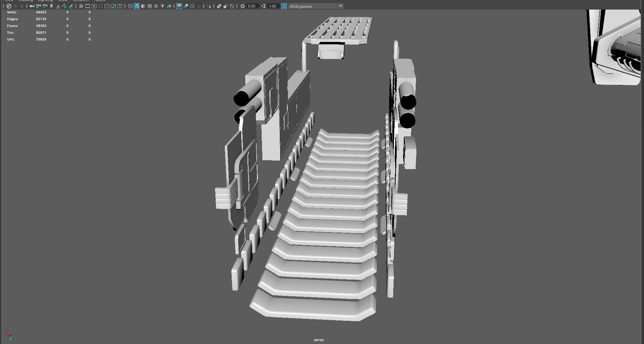Viewport: 644px width, 344px height.
Task: Click the Verts: label in heads-up display
Action: (12, 12)
